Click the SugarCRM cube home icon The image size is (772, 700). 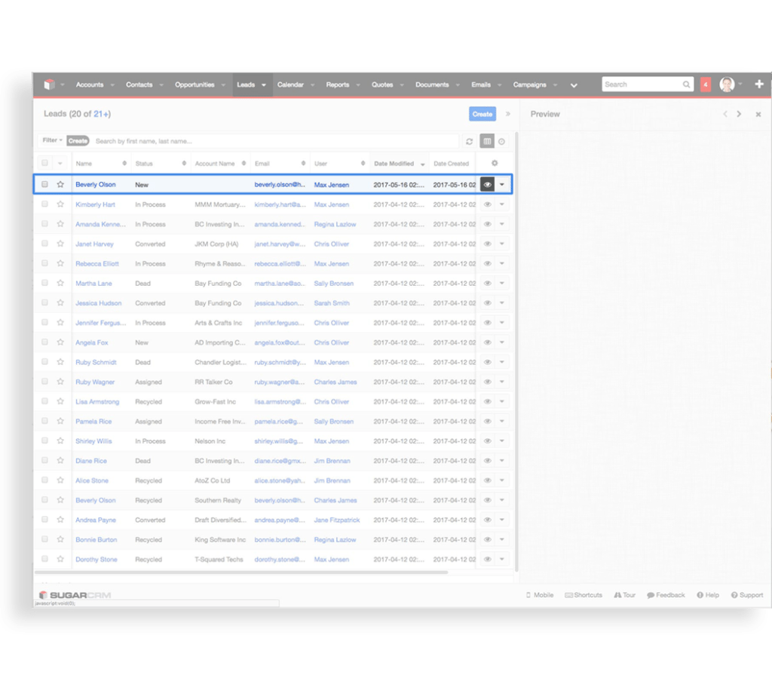coord(50,84)
